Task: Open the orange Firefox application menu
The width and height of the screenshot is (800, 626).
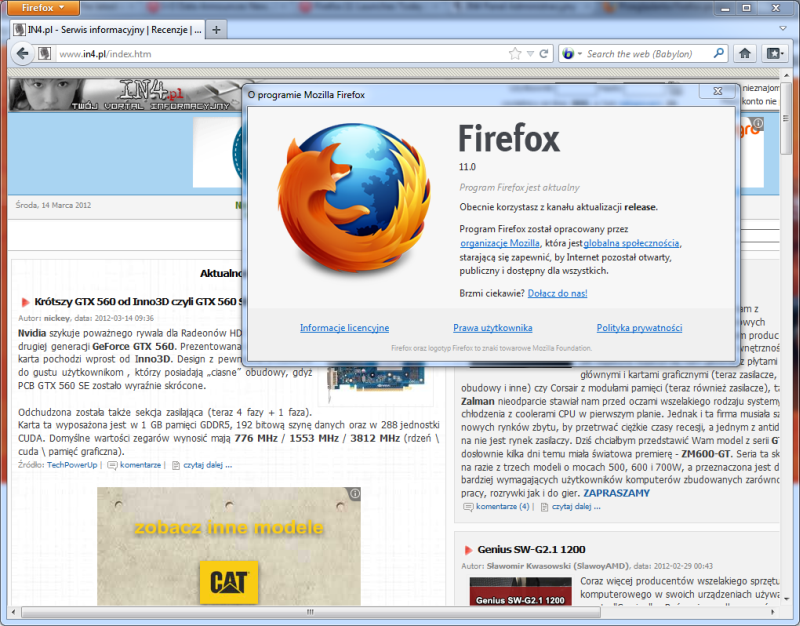Action: pyautogui.click(x=43, y=8)
